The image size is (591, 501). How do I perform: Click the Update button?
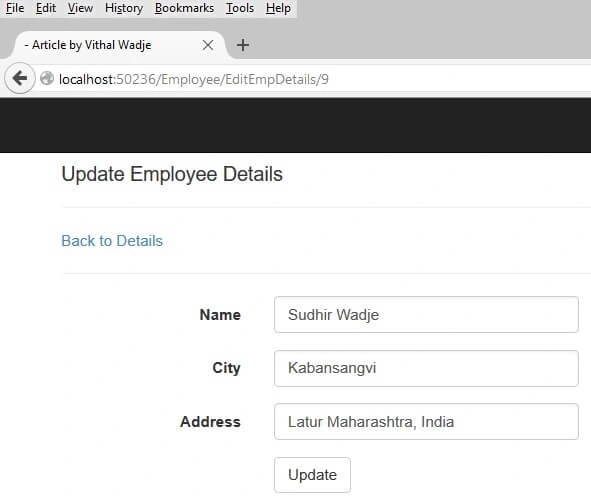click(312, 475)
